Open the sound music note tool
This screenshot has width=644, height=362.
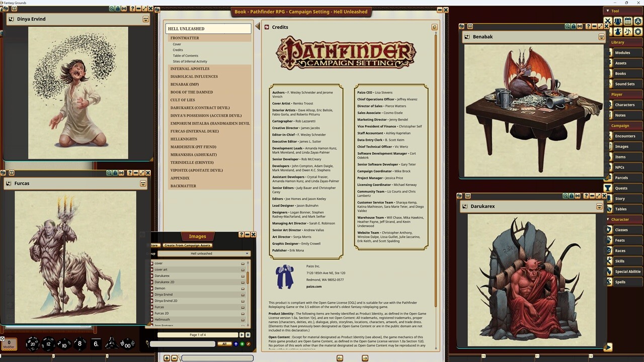tap(628, 32)
